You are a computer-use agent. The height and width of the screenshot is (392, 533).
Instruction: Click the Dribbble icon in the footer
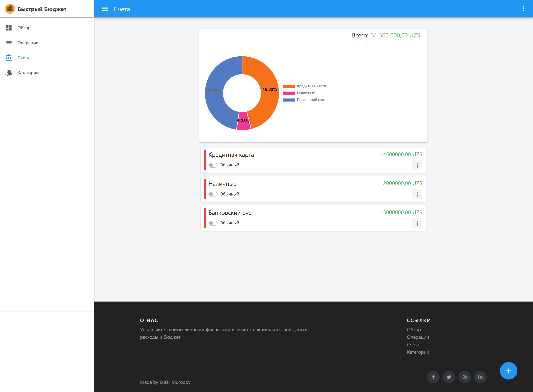pos(464,377)
